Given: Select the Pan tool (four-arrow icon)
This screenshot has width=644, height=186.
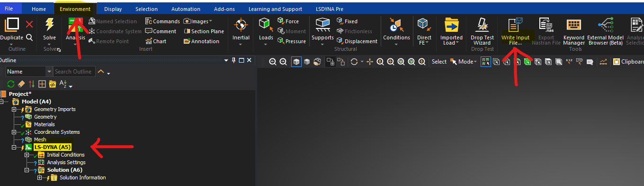Looking at the screenshot, I should (x=370, y=62).
